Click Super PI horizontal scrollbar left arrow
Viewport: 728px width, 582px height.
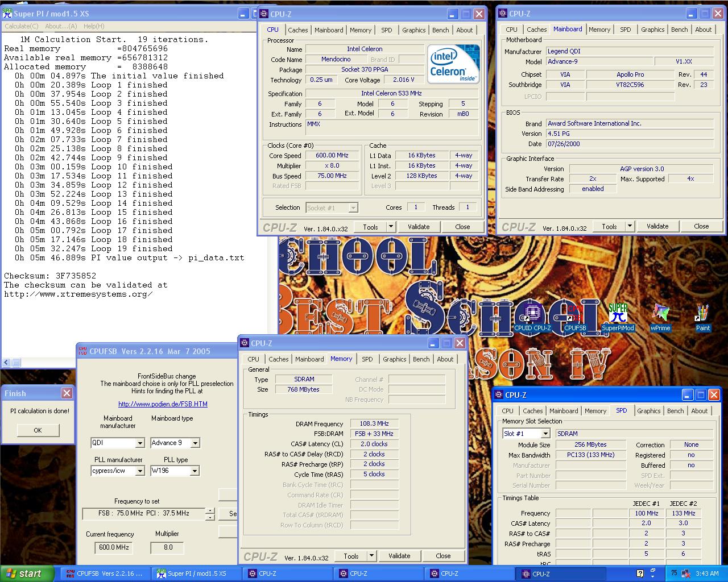pyautogui.click(x=6, y=363)
